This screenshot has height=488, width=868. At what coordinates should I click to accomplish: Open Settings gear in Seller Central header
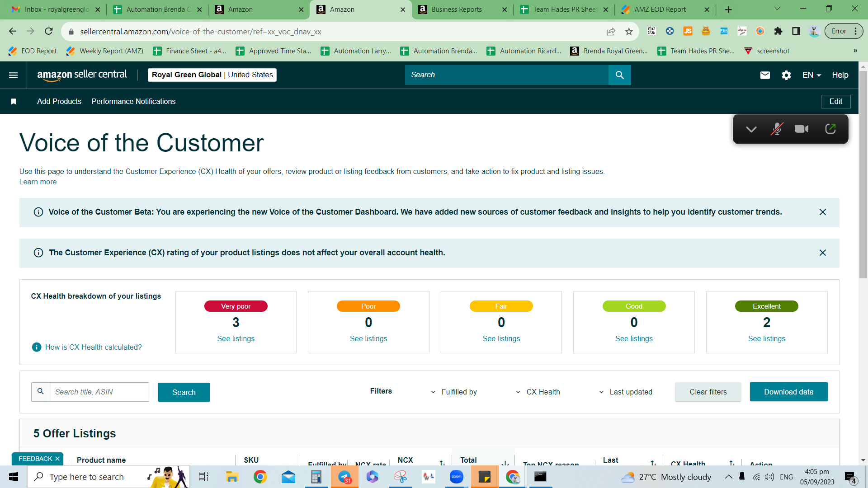pyautogui.click(x=786, y=75)
